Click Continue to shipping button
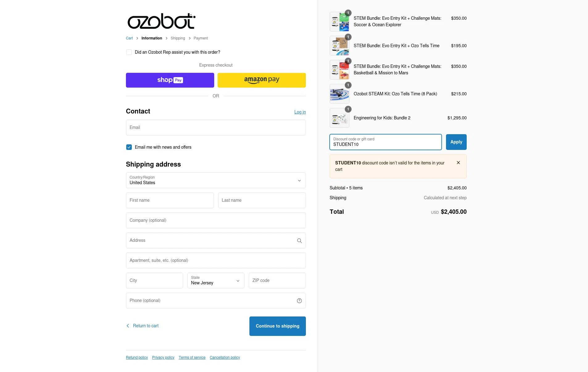 [x=277, y=326]
